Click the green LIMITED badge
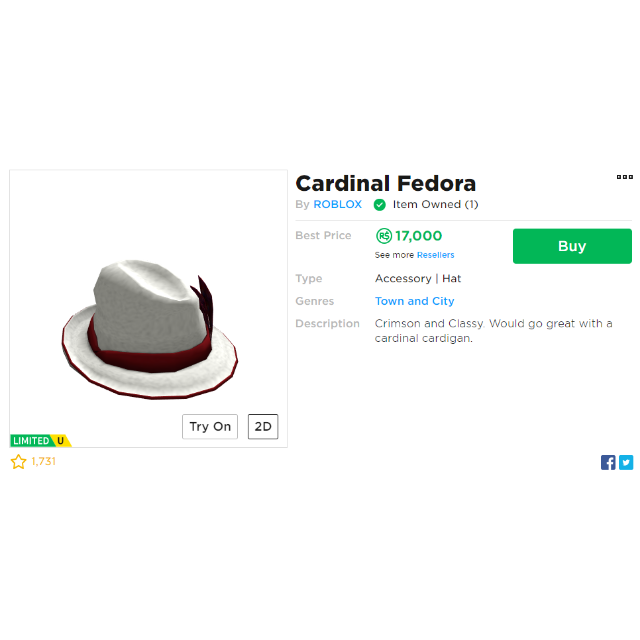The width and height of the screenshot is (640, 640). [31, 440]
